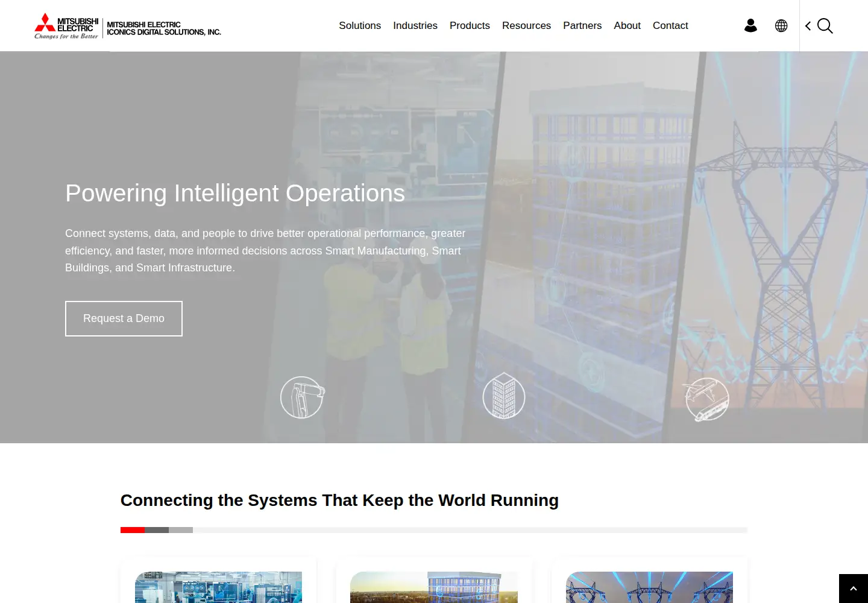Open the Solutions menu
Screen dimensions: 868x603
360,25
